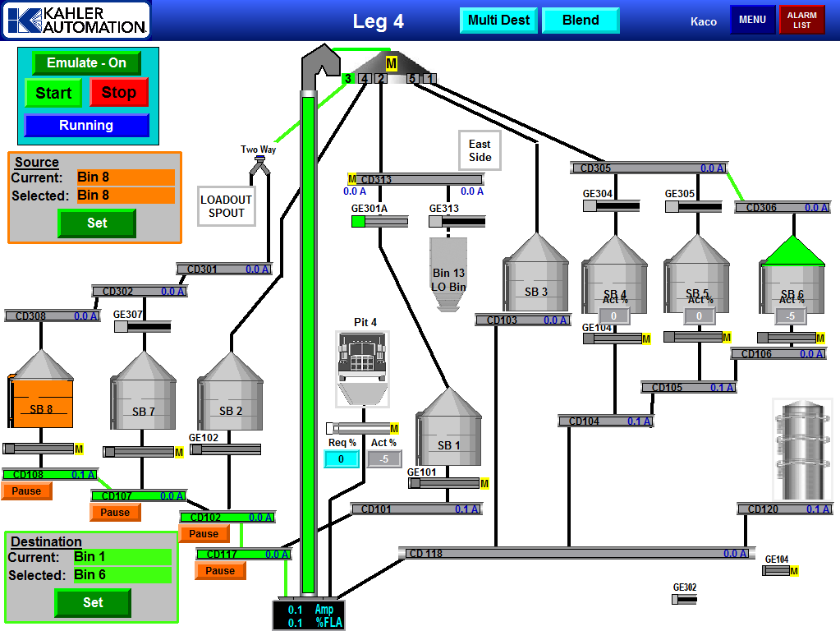The width and height of the screenshot is (840, 631).
Task: Pause the CD117 conveyor
Action: (220, 571)
